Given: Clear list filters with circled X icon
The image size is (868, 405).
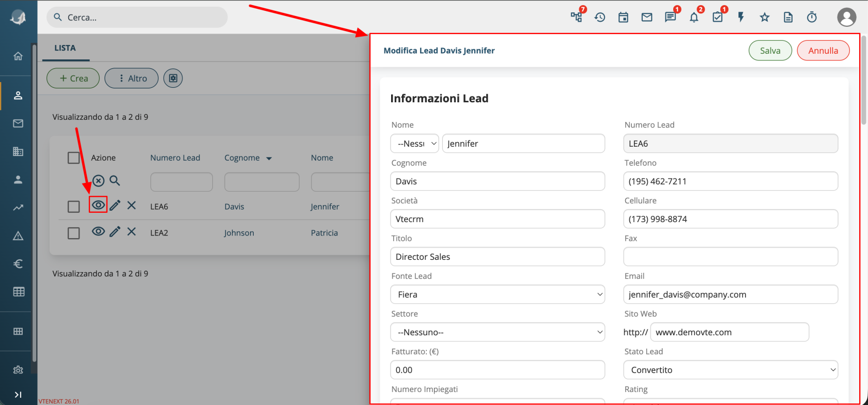Looking at the screenshot, I should tap(98, 180).
